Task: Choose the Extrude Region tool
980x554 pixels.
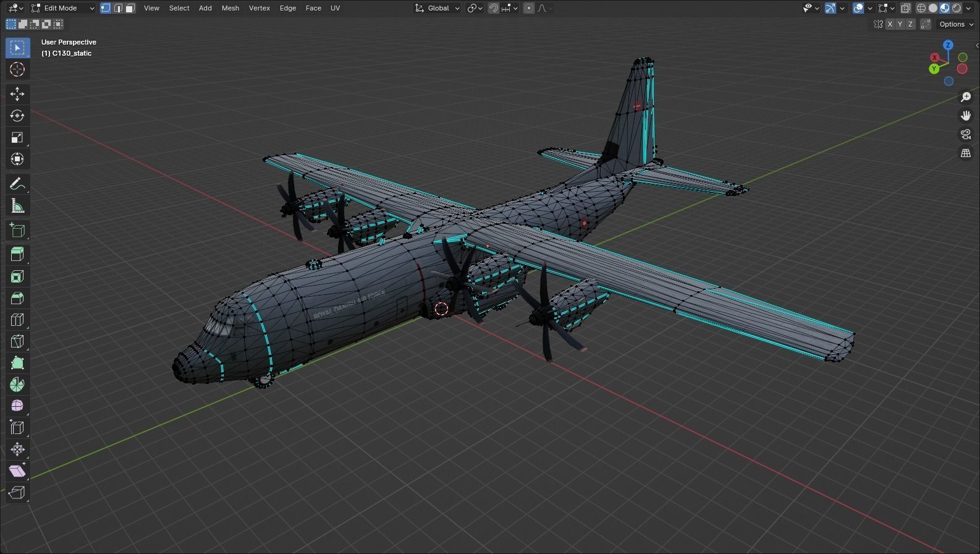Action: pyautogui.click(x=17, y=254)
